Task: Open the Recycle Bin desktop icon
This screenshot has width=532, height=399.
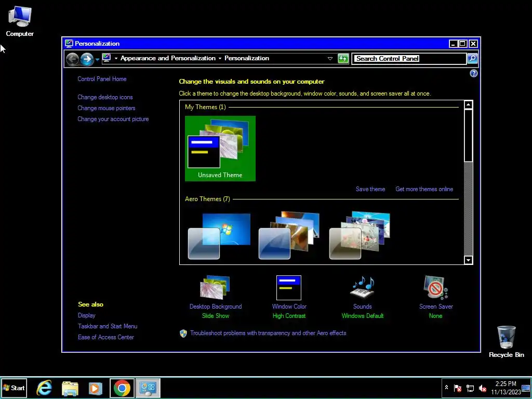Action: click(506, 341)
